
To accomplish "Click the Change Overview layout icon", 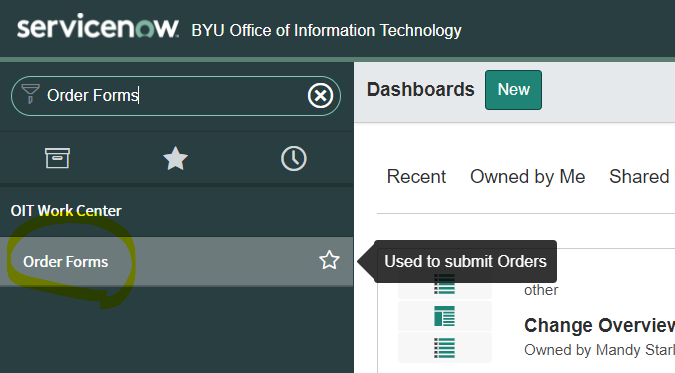I will pos(445,316).
